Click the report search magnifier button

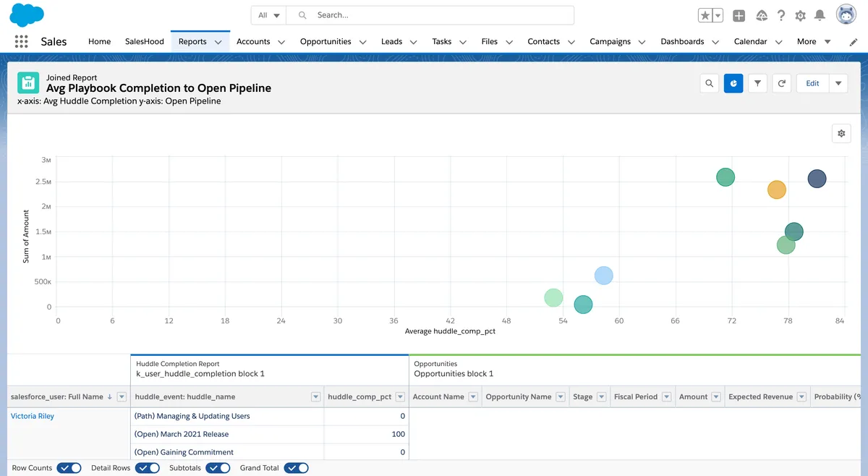710,83
